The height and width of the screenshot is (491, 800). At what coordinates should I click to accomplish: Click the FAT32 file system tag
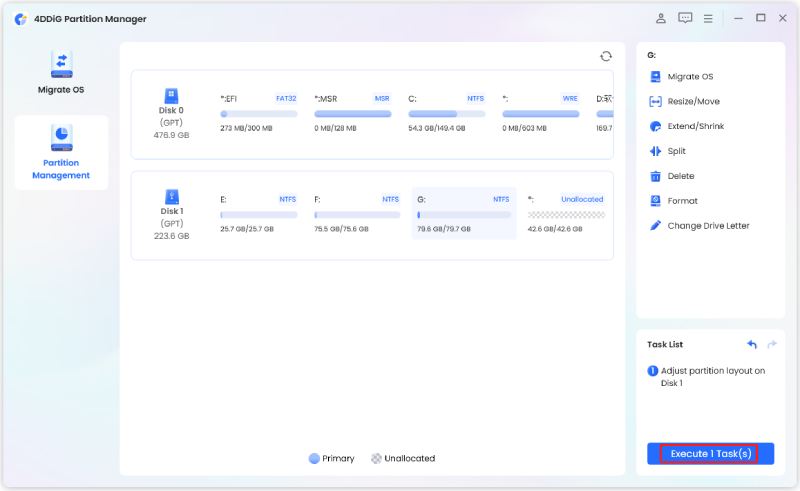click(286, 99)
